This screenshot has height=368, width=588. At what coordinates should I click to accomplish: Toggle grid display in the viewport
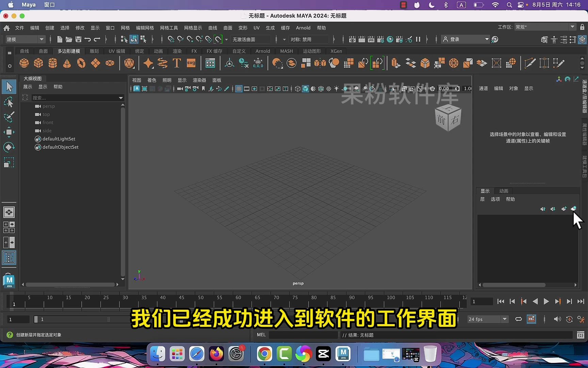[x=239, y=89]
